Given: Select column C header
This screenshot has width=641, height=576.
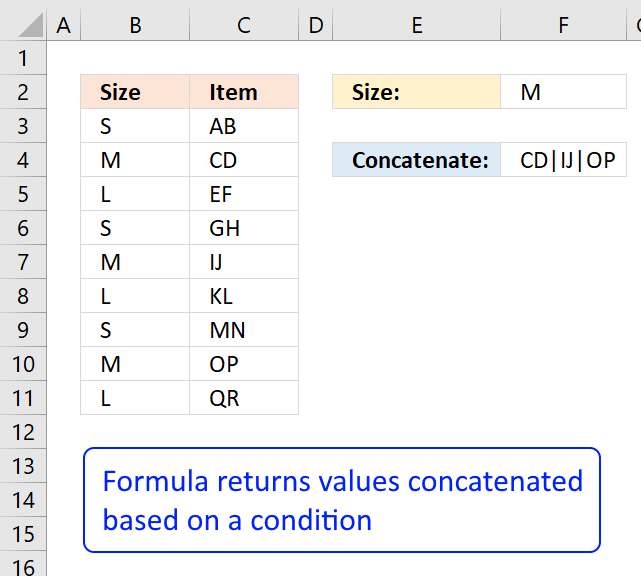Looking at the screenshot, I should point(243,26).
